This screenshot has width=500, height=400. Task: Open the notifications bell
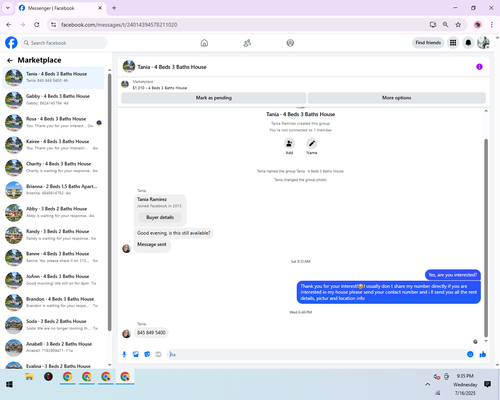tap(468, 43)
